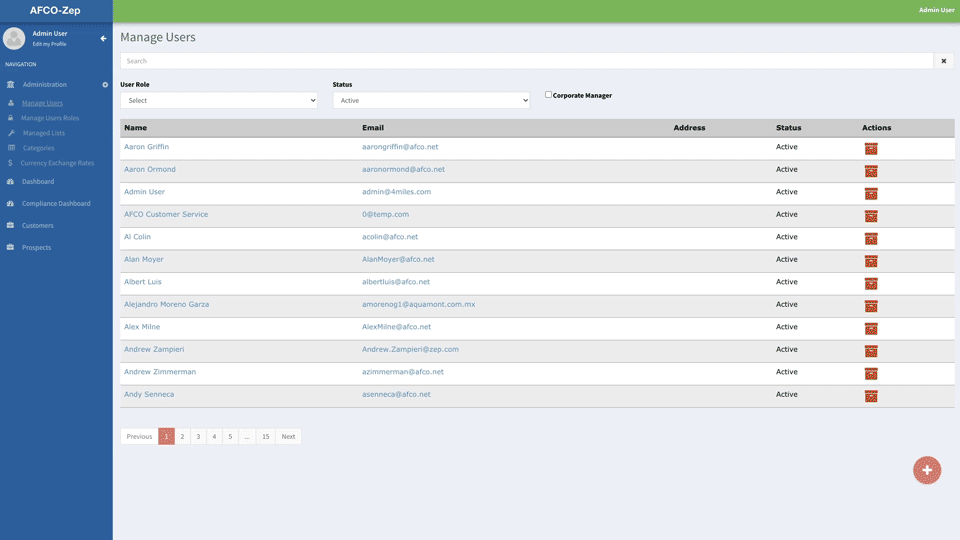Image resolution: width=960 pixels, height=540 pixels.
Task: Collapse the sidebar with the left arrow
Action: (x=103, y=39)
